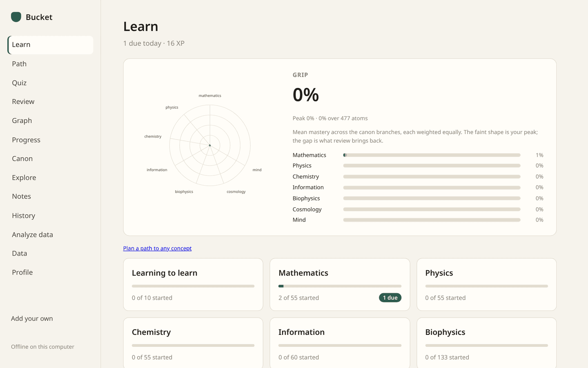The image size is (588, 368).
Task: Open the Mathematics course card
Action: pyautogui.click(x=340, y=285)
